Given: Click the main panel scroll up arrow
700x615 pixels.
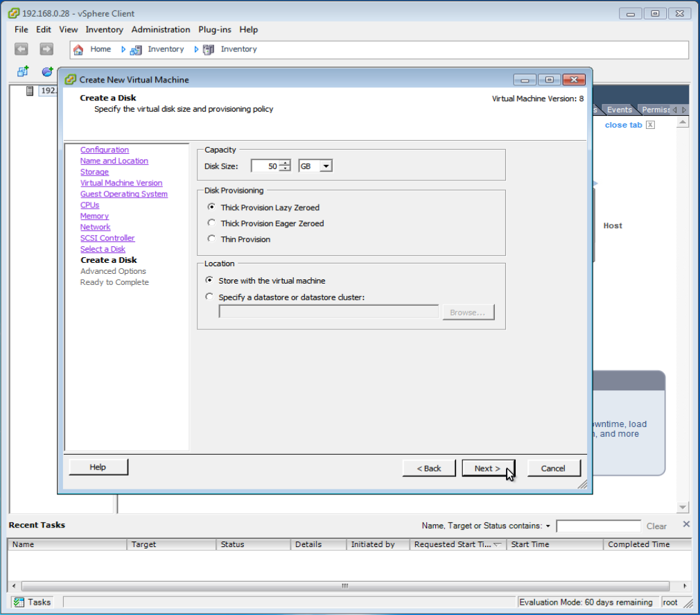Looking at the screenshot, I should coord(683,122).
